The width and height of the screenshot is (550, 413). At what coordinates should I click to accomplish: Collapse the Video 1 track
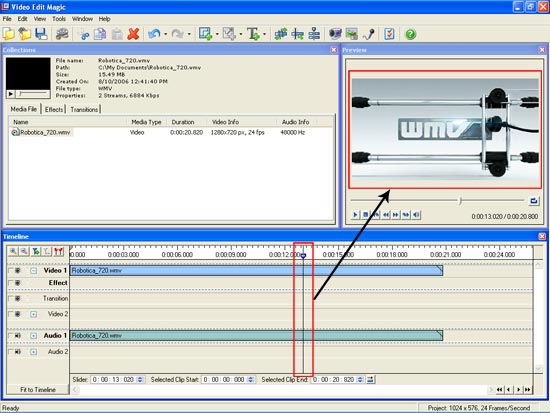click(x=33, y=271)
